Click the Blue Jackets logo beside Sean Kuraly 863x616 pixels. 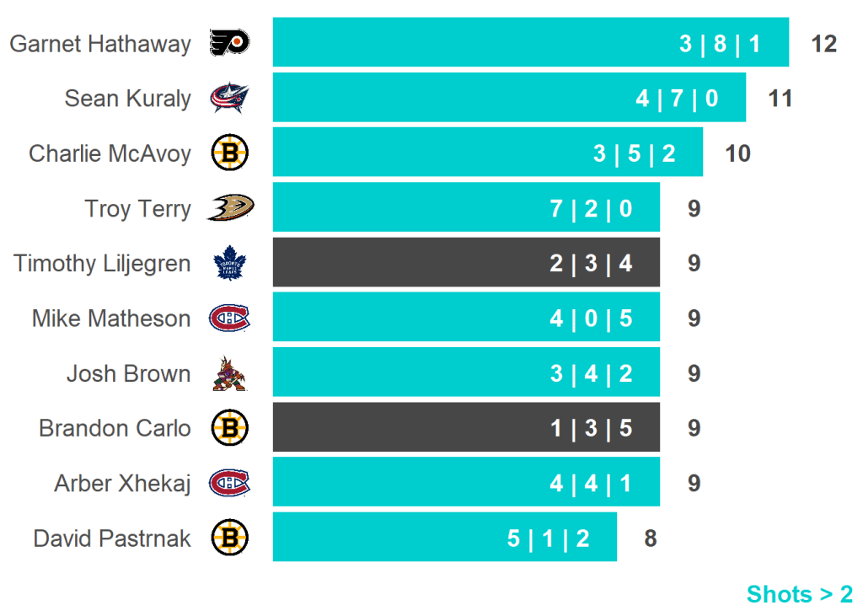(229, 98)
